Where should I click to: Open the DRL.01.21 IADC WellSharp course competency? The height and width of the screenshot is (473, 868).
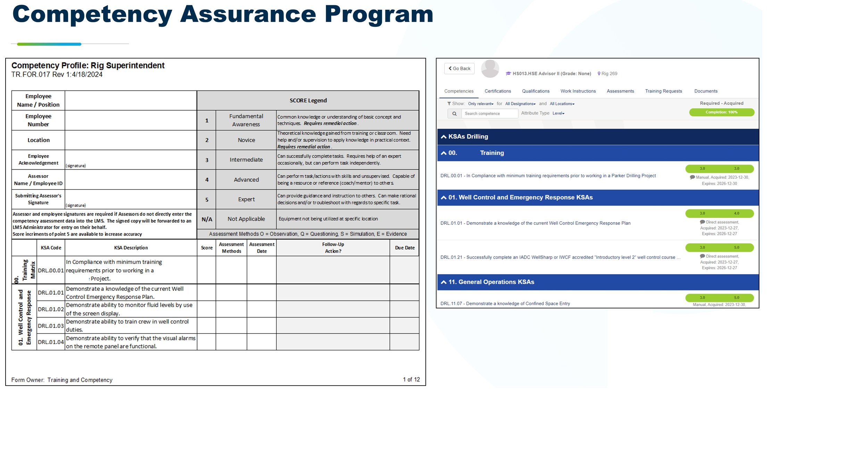coord(560,257)
